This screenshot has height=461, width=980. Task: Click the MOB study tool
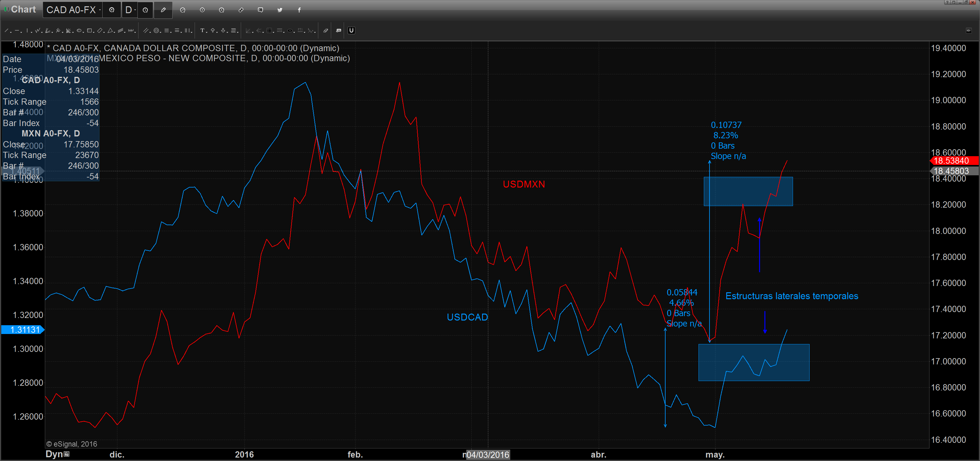(280, 30)
